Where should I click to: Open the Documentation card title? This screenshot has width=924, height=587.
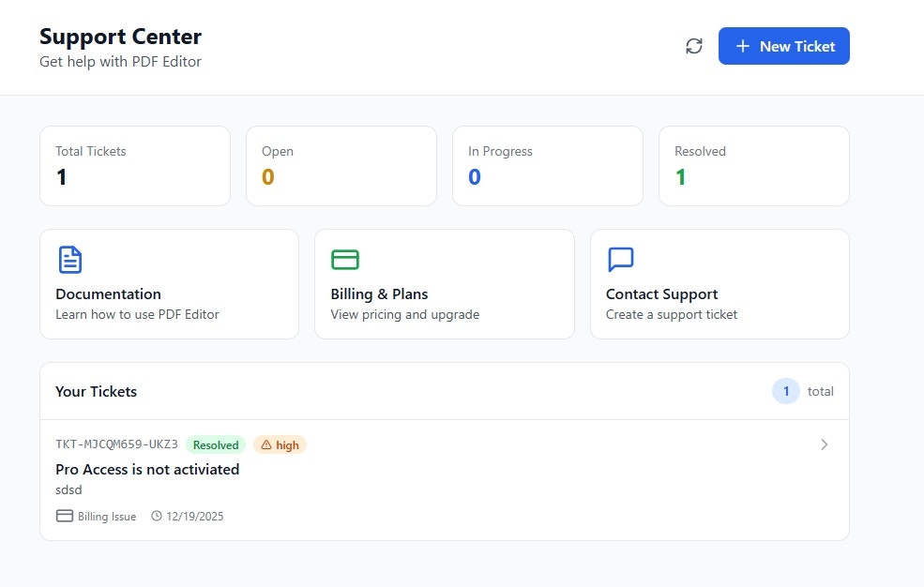[108, 293]
